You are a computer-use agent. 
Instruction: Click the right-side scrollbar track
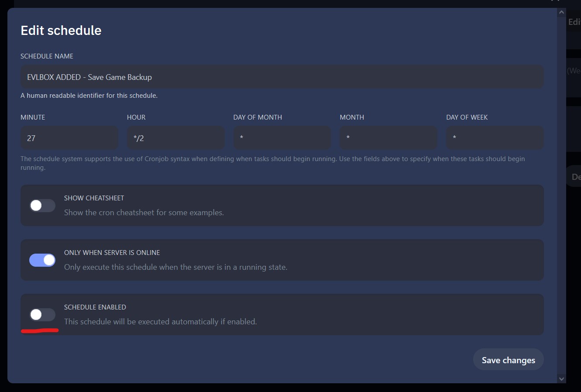(x=561, y=196)
